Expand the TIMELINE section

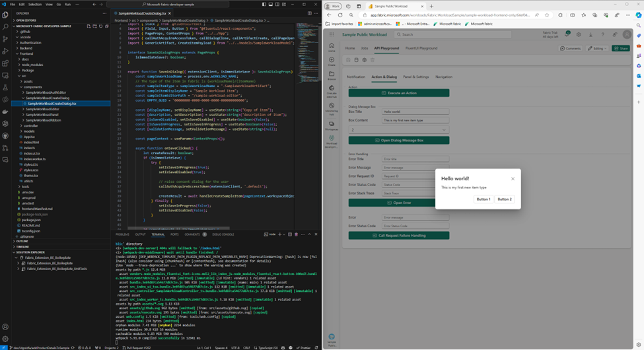(22, 247)
